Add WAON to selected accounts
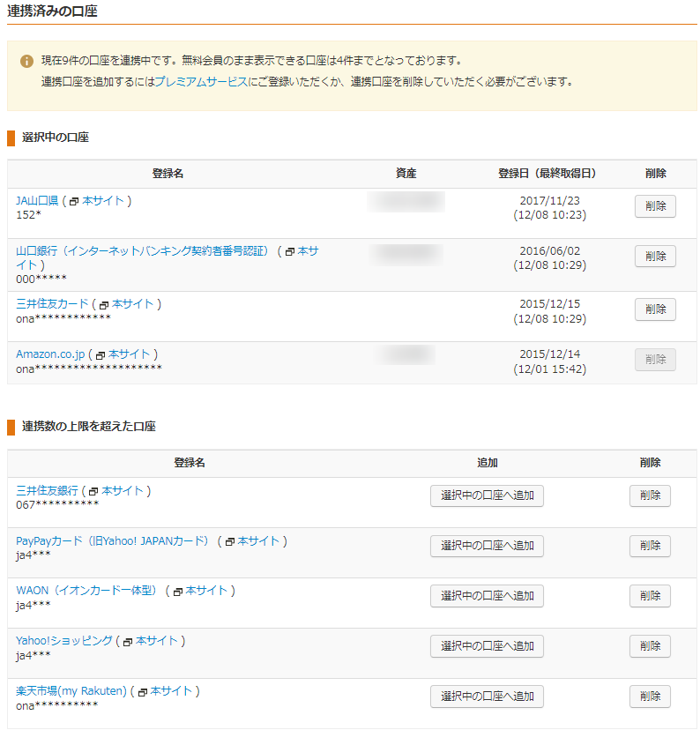Viewport: 700px width, 730px height. click(487, 596)
